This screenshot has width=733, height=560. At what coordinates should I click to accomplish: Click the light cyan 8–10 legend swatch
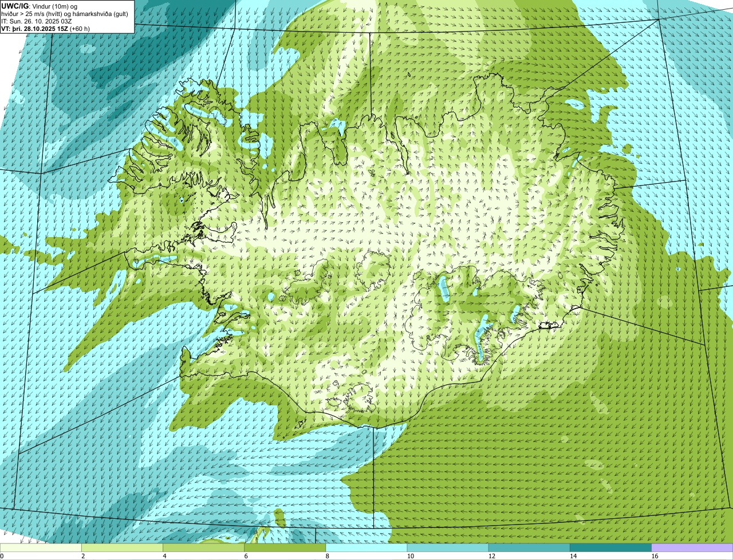tap(366, 548)
